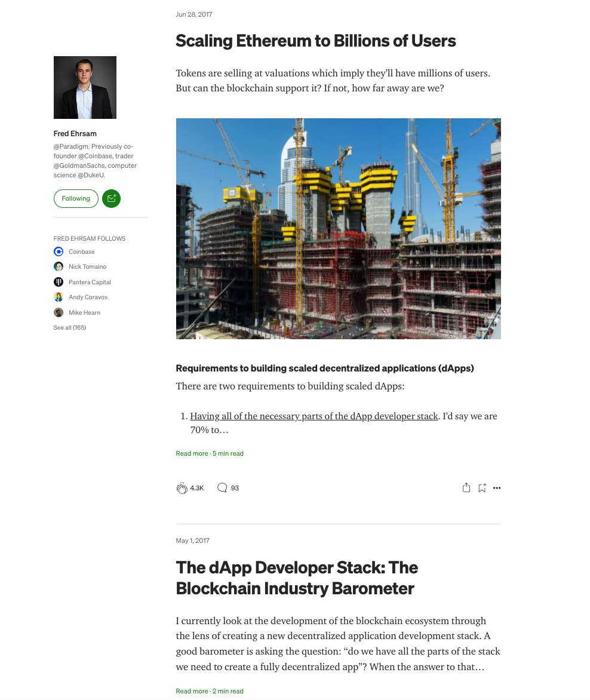Click the Fred Ehrsam author name

pos(75,133)
